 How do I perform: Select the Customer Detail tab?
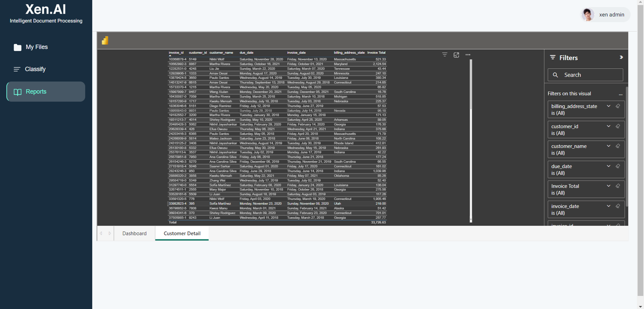point(182,233)
